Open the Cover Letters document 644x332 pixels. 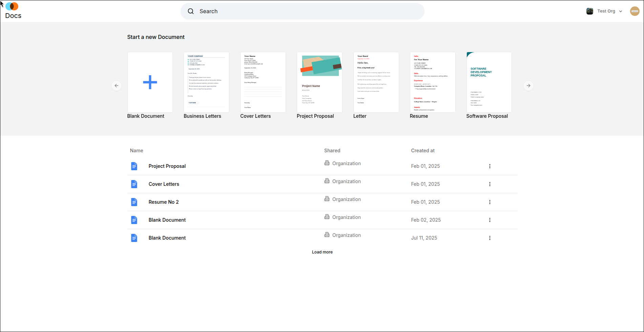tap(164, 184)
